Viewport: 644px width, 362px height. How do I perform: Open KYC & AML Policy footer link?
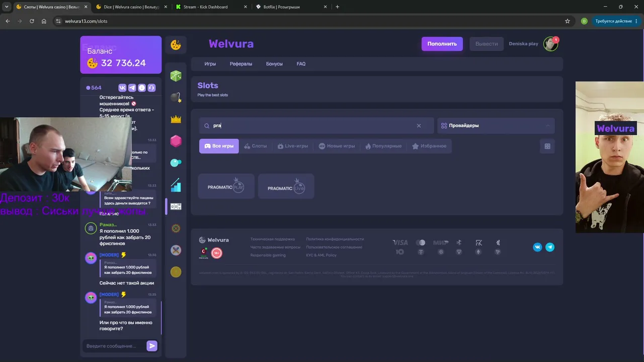[321, 255]
